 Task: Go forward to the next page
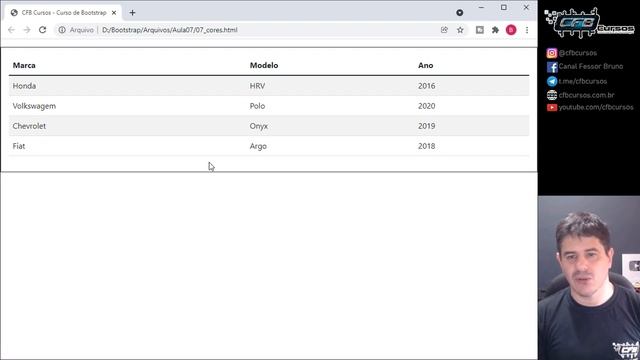click(27, 30)
